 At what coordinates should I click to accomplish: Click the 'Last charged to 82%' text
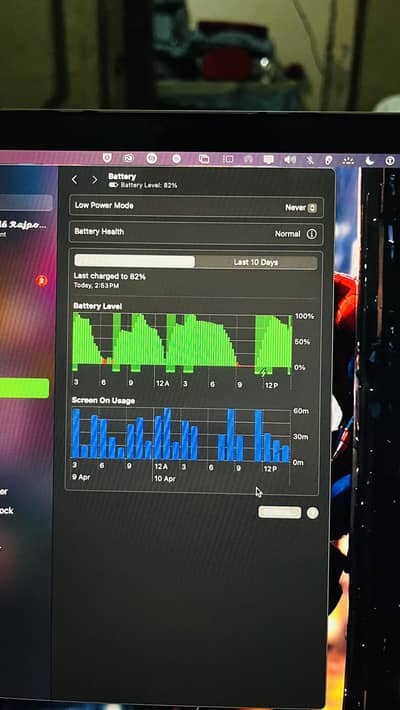(x=110, y=276)
